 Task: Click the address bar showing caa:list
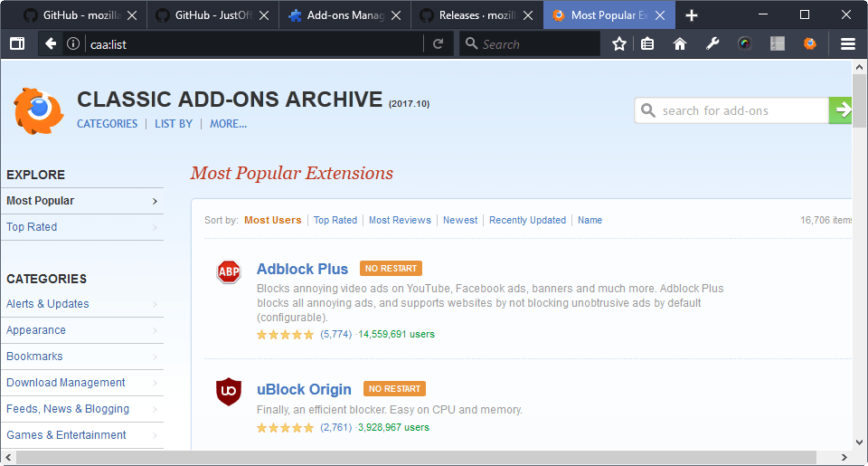pyautogui.click(x=255, y=43)
